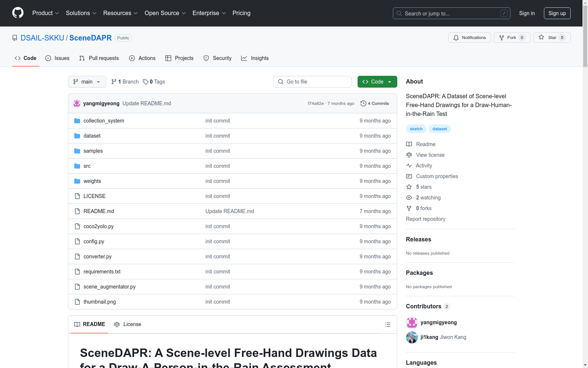Click the Notifications button
The image size is (588, 368).
point(470,38)
